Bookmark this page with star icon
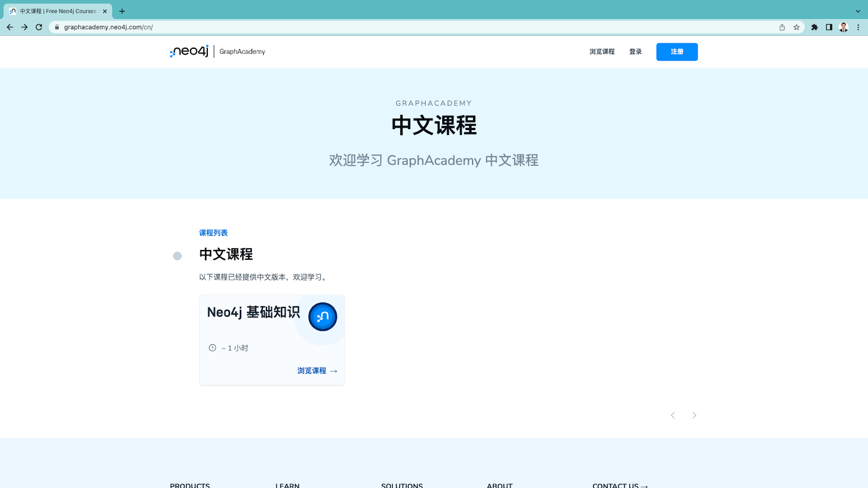This screenshot has height=488, width=868. (x=796, y=27)
